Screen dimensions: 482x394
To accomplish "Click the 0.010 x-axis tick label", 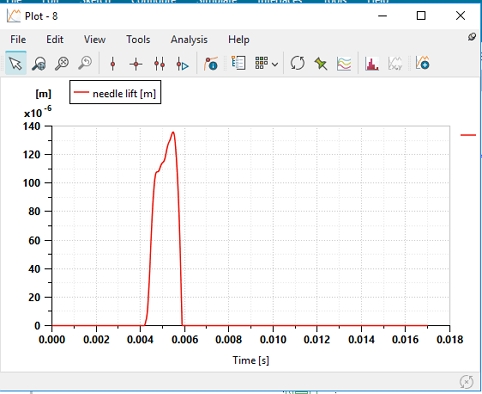I will point(273,339).
